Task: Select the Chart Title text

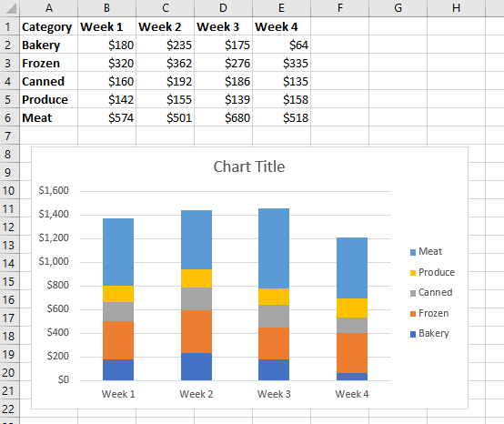Action: click(x=249, y=167)
